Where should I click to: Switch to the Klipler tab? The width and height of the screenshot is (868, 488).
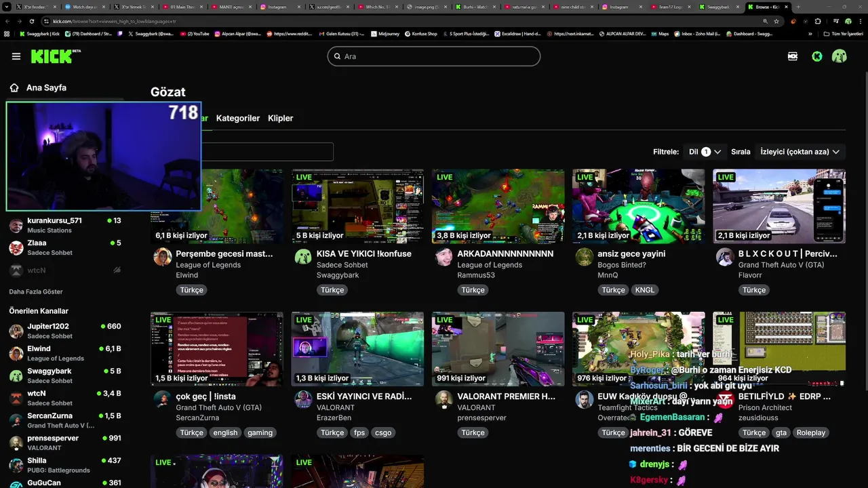pos(281,118)
